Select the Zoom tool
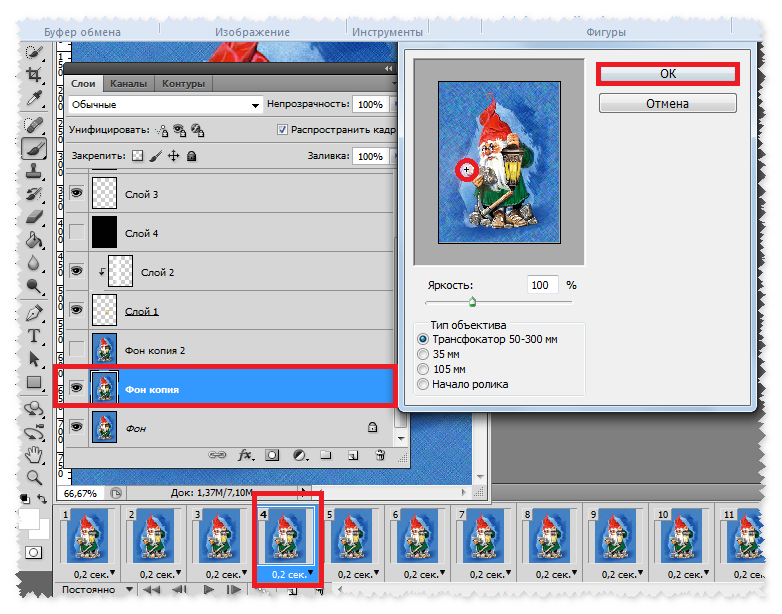The height and width of the screenshot is (614, 782). (34, 478)
